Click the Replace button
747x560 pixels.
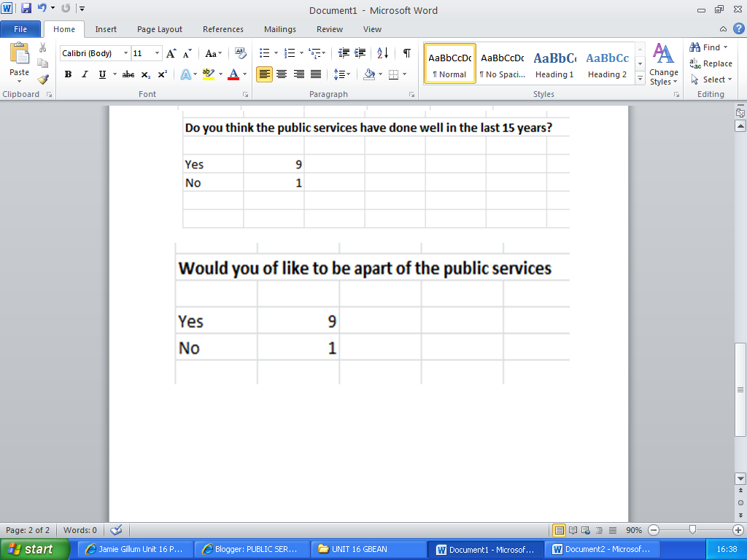pyautogui.click(x=711, y=63)
